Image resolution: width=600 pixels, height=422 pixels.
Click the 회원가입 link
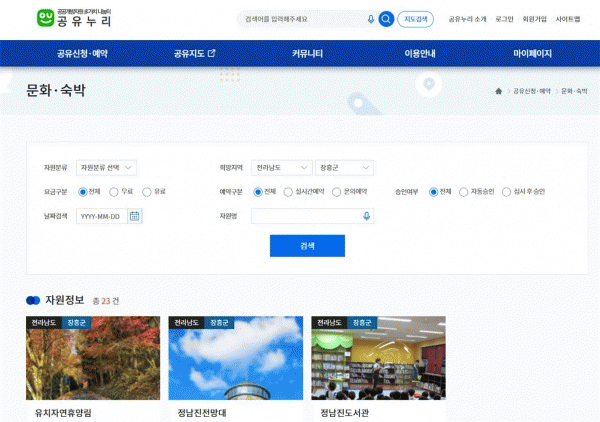[x=536, y=19]
